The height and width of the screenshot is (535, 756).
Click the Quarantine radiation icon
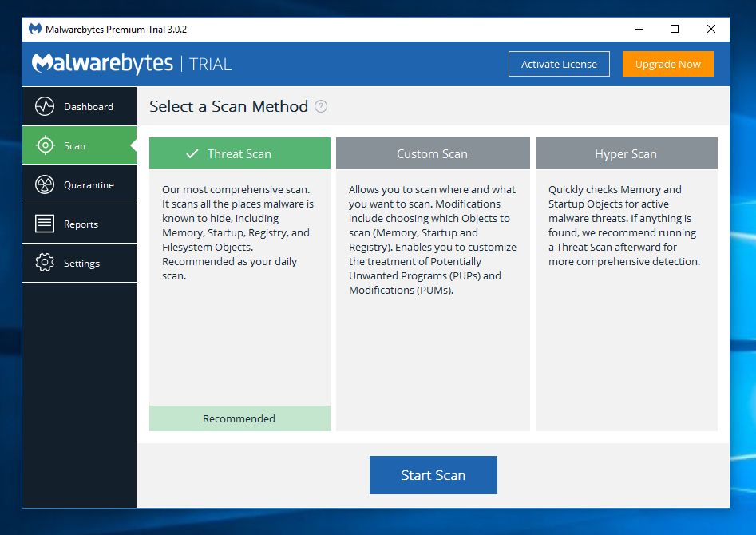pos(45,184)
